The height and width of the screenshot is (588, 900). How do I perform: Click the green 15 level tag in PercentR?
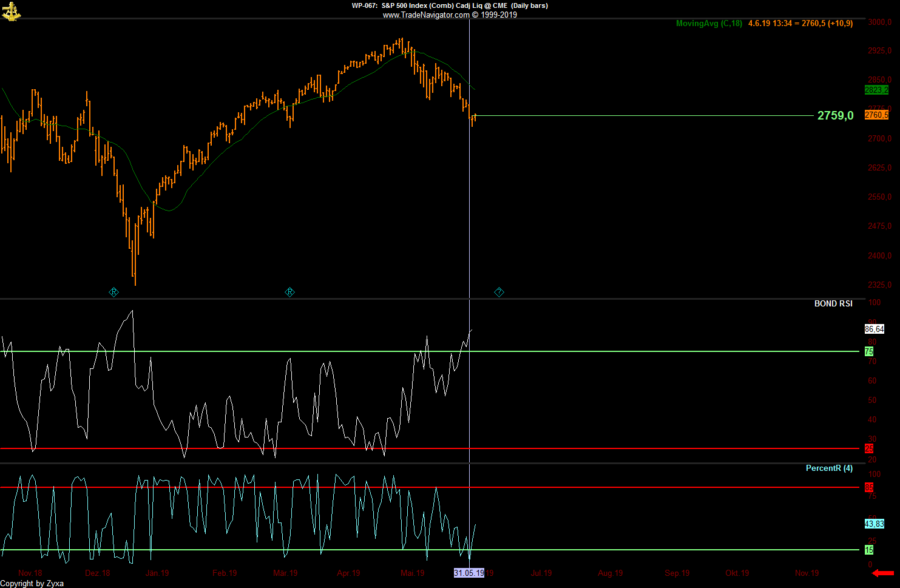coord(869,550)
